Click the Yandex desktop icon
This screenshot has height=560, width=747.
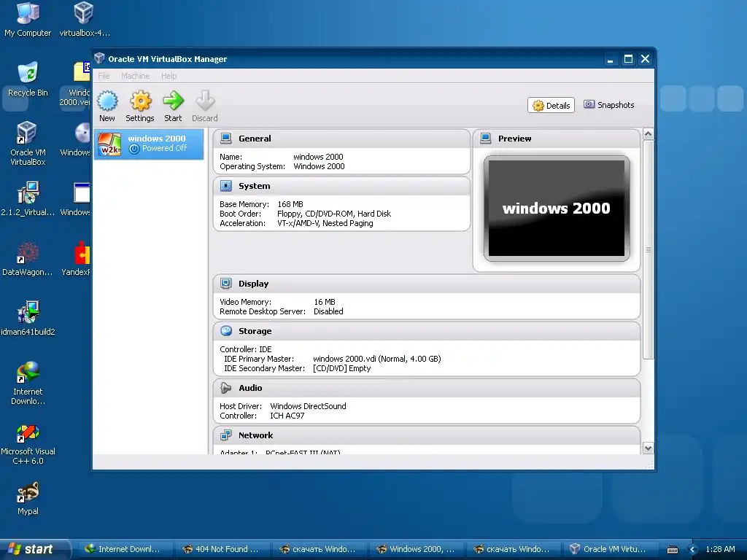(x=76, y=259)
